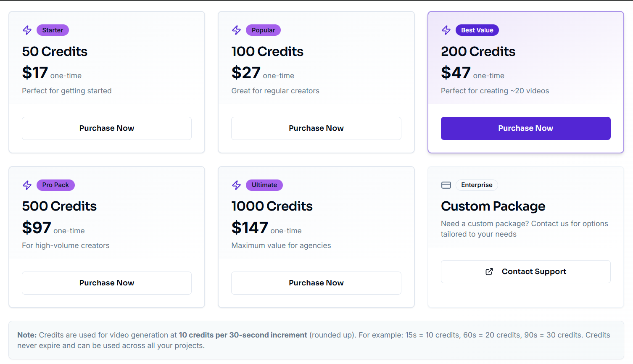Image resolution: width=633 pixels, height=364 pixels.
Task: Click the Enterprise badge
Action: 477,185
